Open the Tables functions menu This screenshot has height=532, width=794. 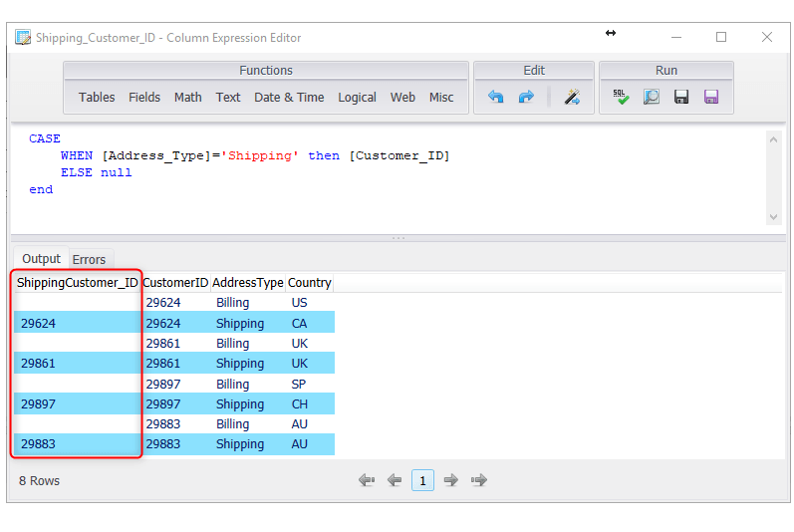click(97, 98)
